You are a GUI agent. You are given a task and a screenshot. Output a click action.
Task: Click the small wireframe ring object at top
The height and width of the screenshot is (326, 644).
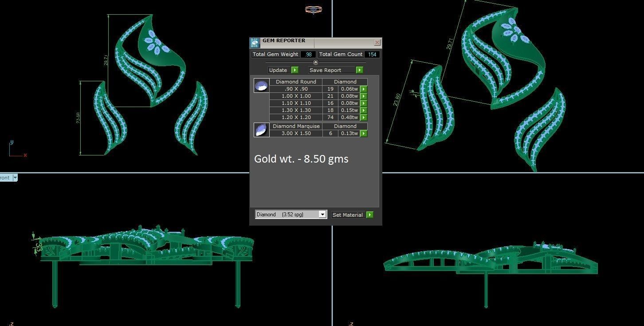pos(313,9)
